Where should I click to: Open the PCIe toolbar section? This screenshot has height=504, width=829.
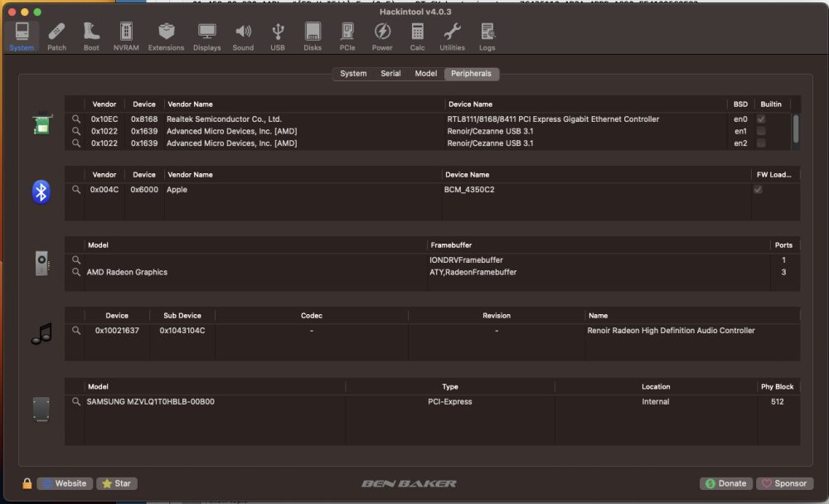pyautogui.click(x=347, y=36)
